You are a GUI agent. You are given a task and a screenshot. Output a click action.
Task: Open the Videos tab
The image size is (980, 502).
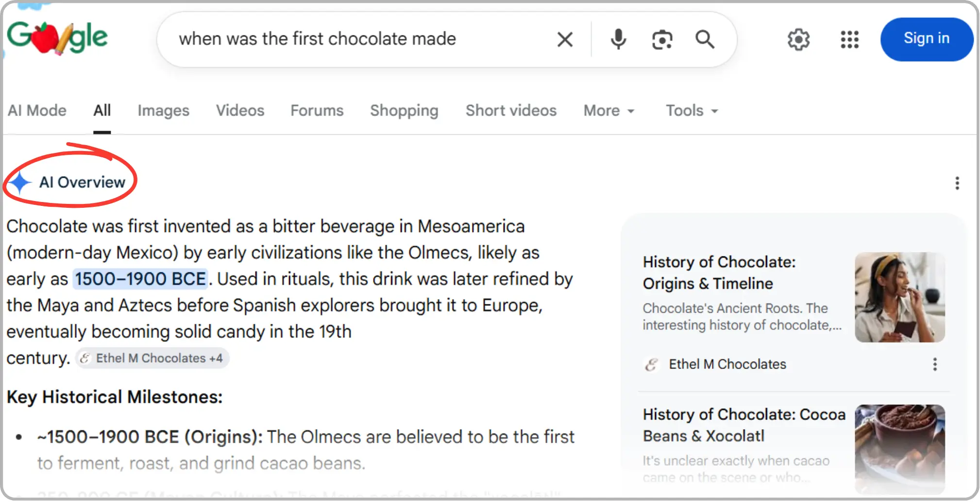[240, 111]
